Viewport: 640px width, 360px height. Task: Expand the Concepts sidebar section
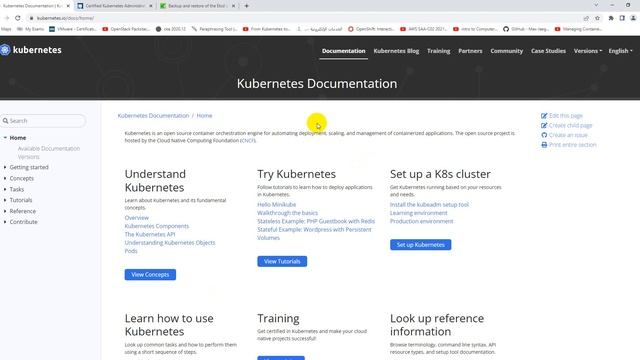point(5,178)
